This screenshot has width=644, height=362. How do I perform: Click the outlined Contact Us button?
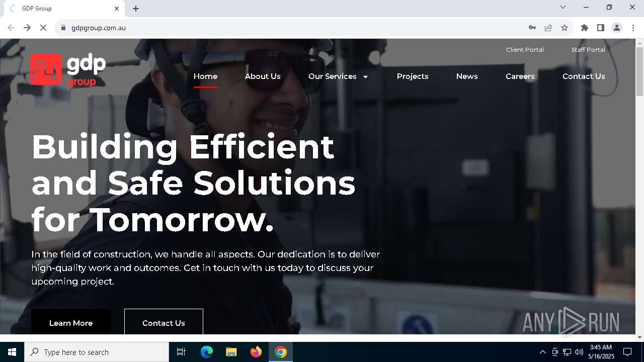click(164, 322)
